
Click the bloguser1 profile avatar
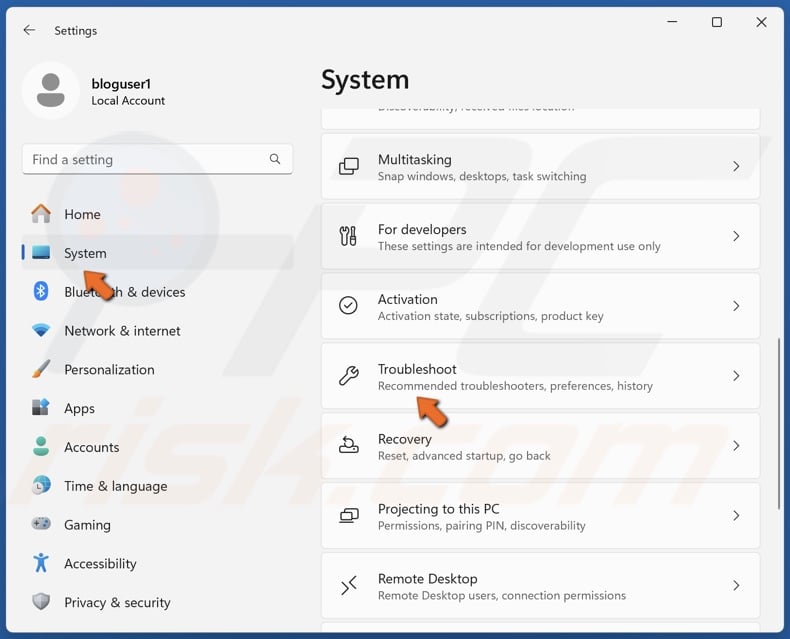click(x=51, y=91)
